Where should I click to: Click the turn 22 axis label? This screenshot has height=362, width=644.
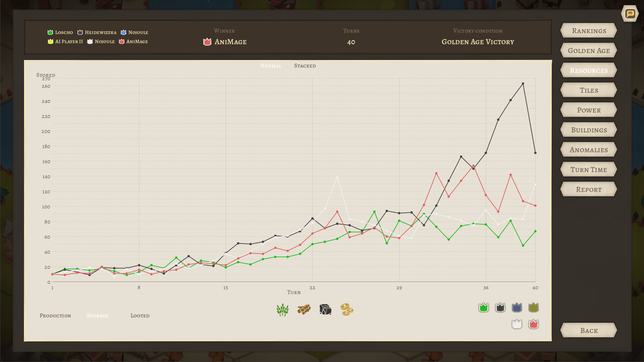(312, 288)
